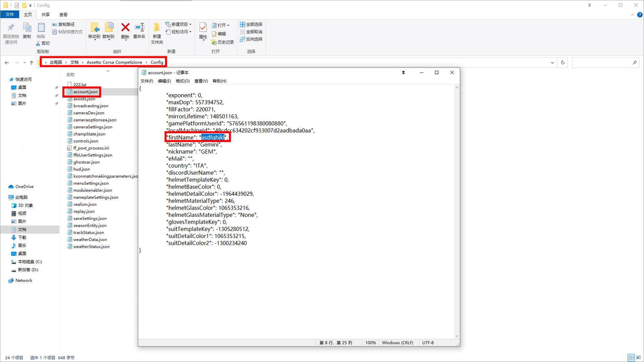The width and height of the screenshot is (644, 362).
Task: Click Select all (全部选择) icon
Action: pyautogui.click(x=242, y=24)
